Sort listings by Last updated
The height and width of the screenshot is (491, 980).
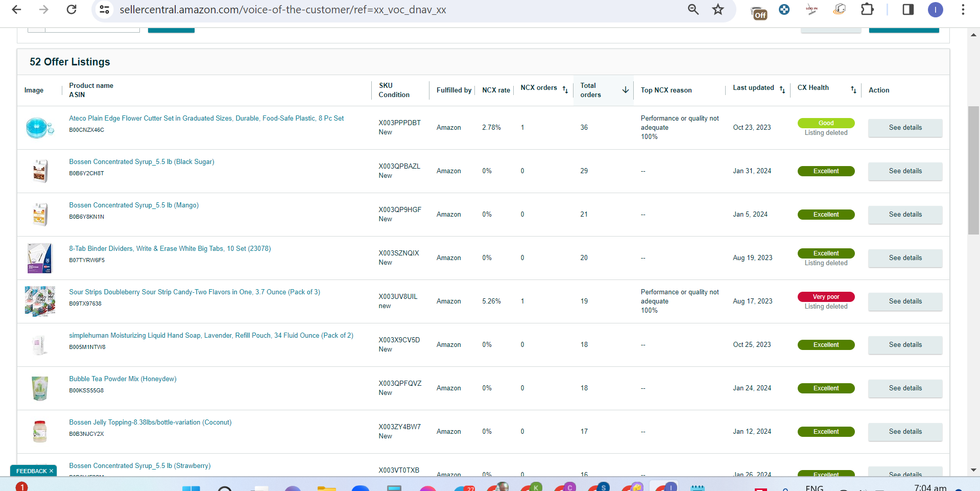point(782,89)
